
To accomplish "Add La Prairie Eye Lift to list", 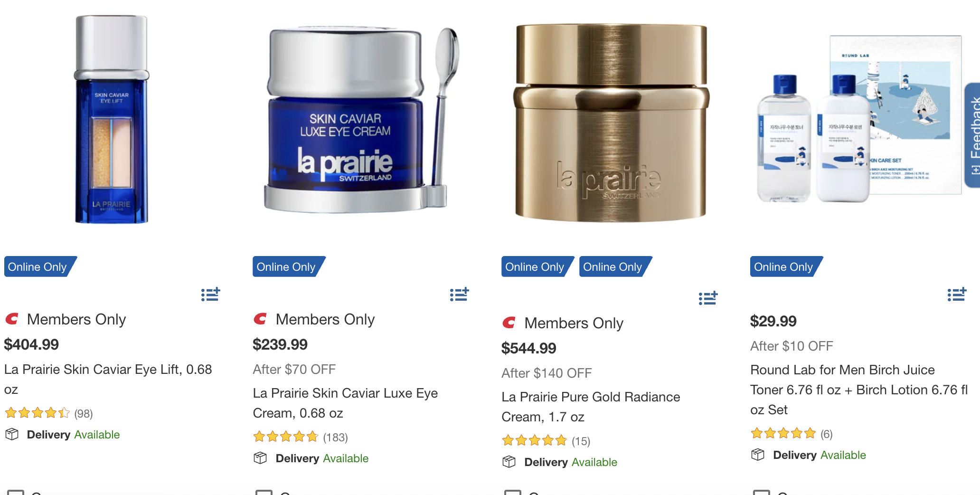I will [x=210, y=295].
